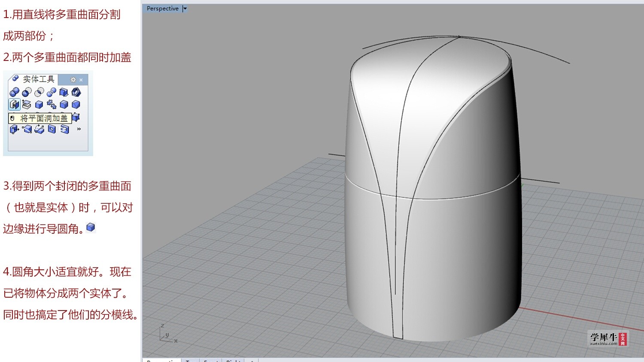Click the rounded-edge cube fillet icon in the panel

coord(39,104)
